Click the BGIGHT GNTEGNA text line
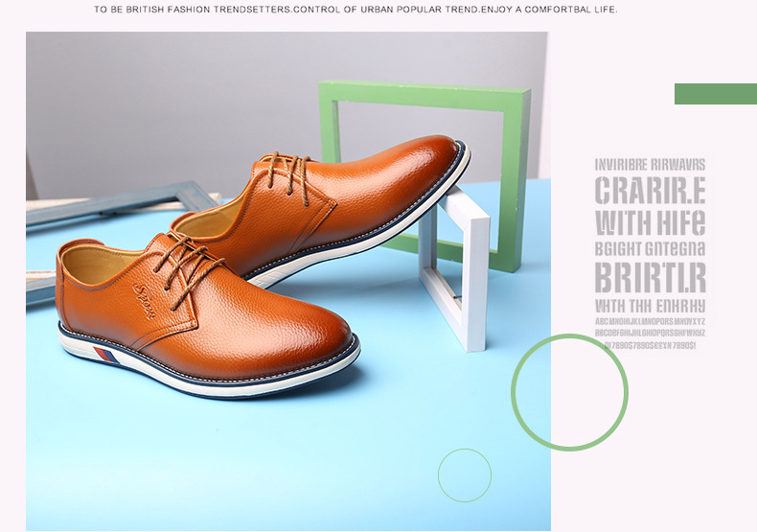757x532 pixels. click(650, 248)
